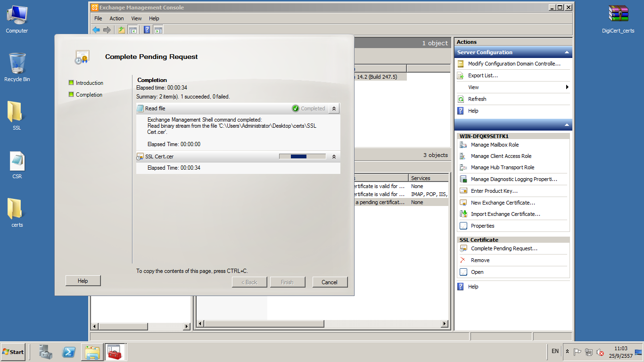Click the wizard Help button
The height and width of the screenshot is (362, 644).
coord(83,281)
